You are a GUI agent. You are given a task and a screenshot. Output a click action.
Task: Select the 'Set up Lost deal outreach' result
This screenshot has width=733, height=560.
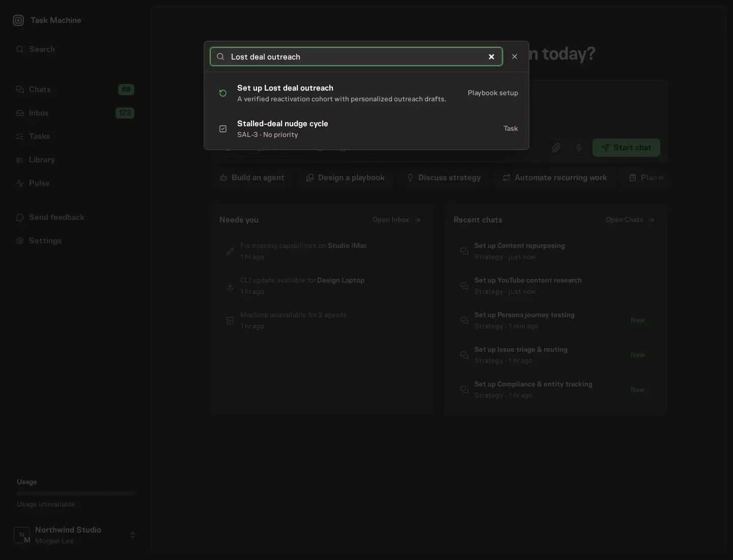pyautogui.click(x=366, y=93)
